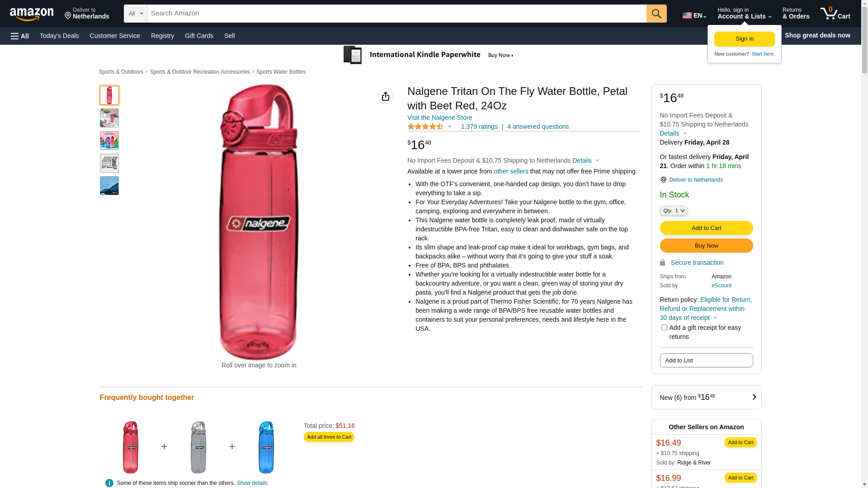
Task: Open the Qty quantity dropdown
Action: tap(674, 211)
